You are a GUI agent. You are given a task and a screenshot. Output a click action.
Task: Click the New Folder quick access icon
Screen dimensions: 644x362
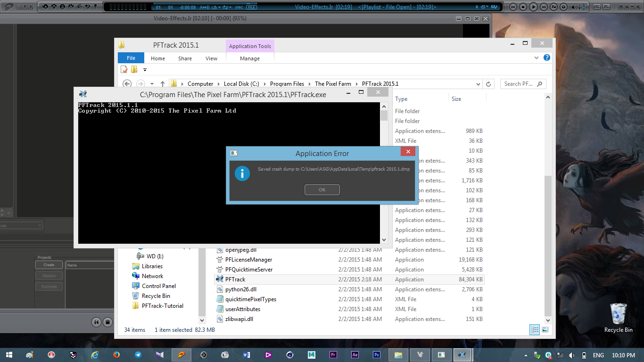(134, 70)
